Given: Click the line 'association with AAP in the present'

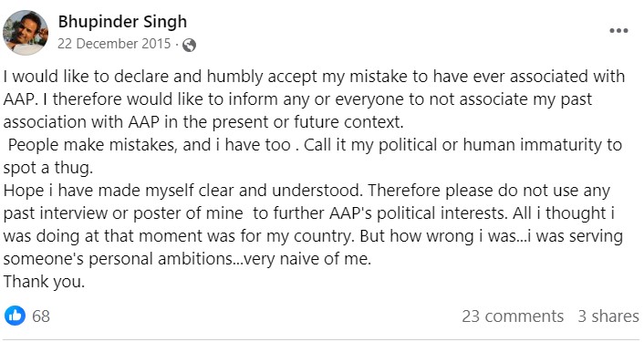Looking at the screenshot, I should [203, 122].
